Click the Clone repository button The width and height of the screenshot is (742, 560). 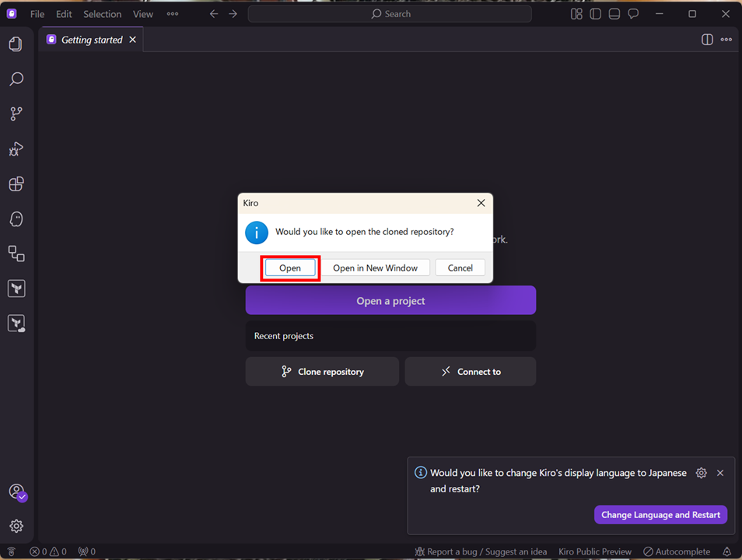[x=322, y=372]
